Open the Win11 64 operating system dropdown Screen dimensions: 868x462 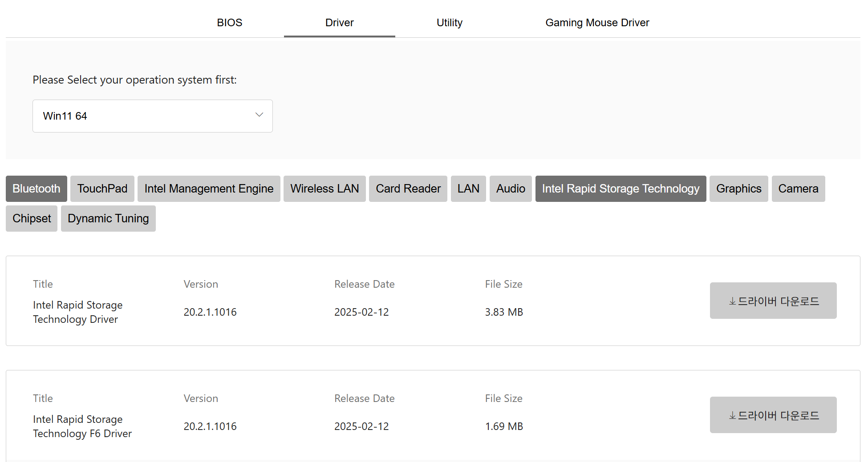pyautogui.click(x=153, y=116)
